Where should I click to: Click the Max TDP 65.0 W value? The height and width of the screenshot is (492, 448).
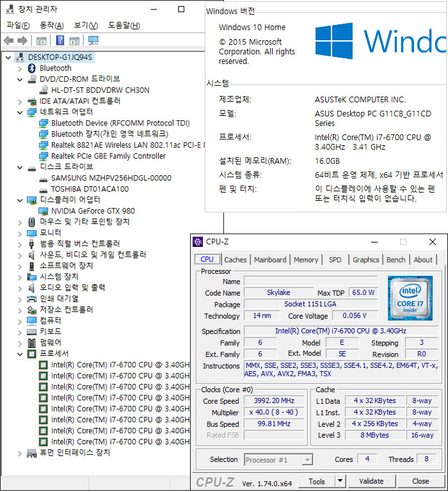364,292
